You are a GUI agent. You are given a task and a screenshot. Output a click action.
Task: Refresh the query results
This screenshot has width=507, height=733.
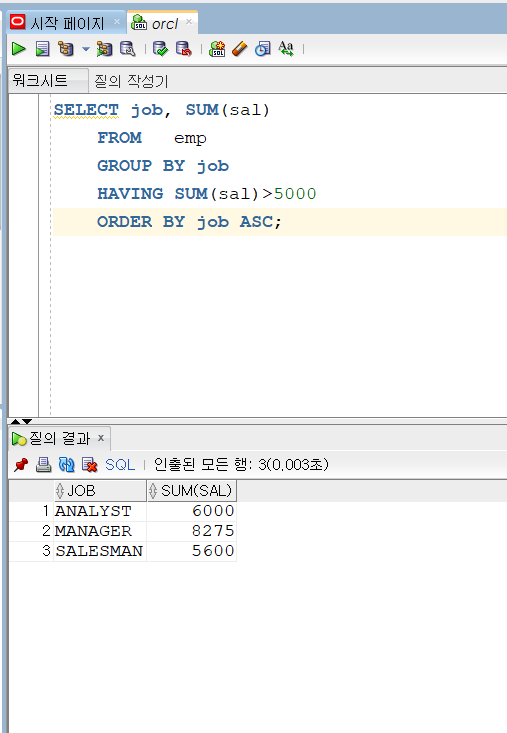(x=66, y=465)
